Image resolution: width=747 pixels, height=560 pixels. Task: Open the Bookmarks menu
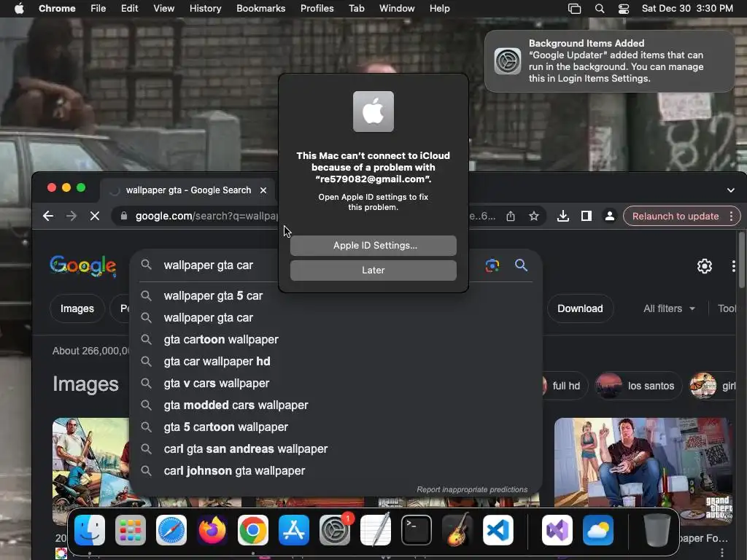tap(260, 9)
